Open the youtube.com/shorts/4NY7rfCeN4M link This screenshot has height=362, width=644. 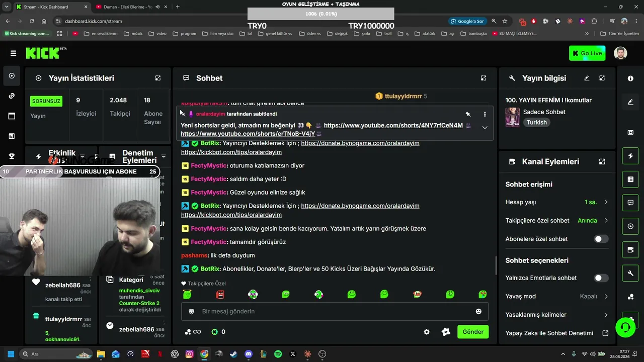[x=393, y=125]
